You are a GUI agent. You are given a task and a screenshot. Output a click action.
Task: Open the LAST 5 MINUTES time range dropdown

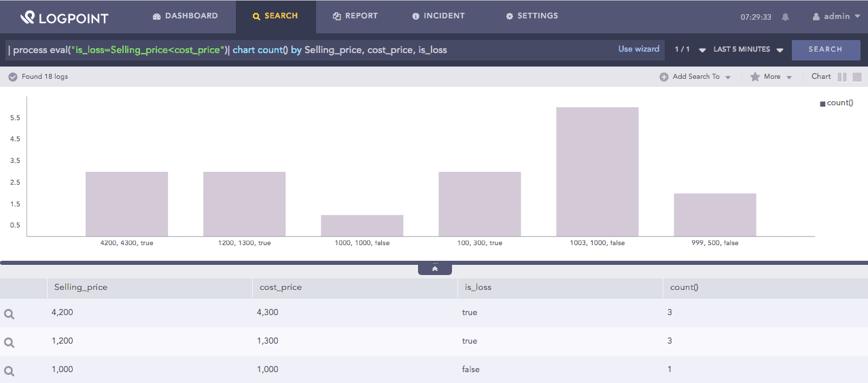tap(748, 50)
